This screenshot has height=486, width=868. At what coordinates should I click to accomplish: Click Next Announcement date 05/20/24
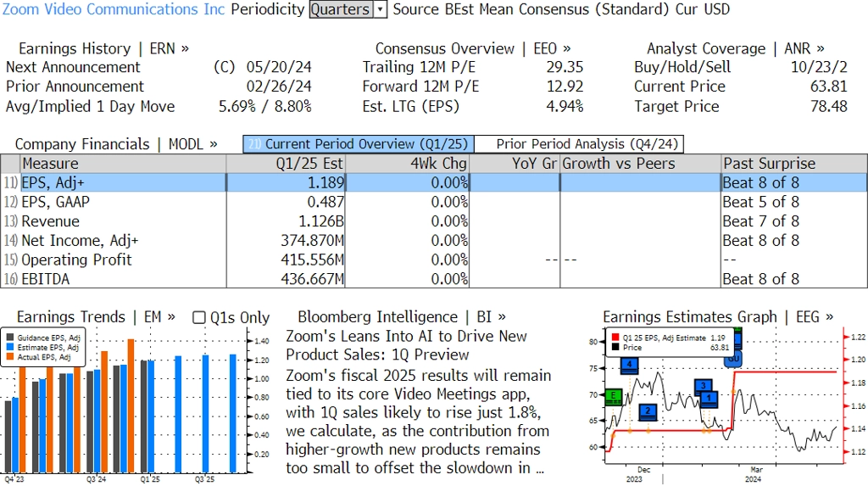click(x=279, y=68)
